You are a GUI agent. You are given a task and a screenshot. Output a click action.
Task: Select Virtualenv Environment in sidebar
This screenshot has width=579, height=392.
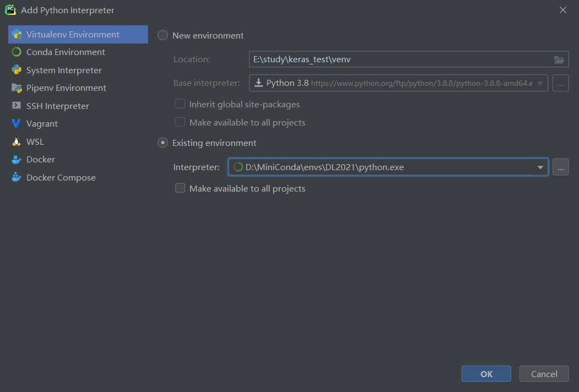(78, 34)
